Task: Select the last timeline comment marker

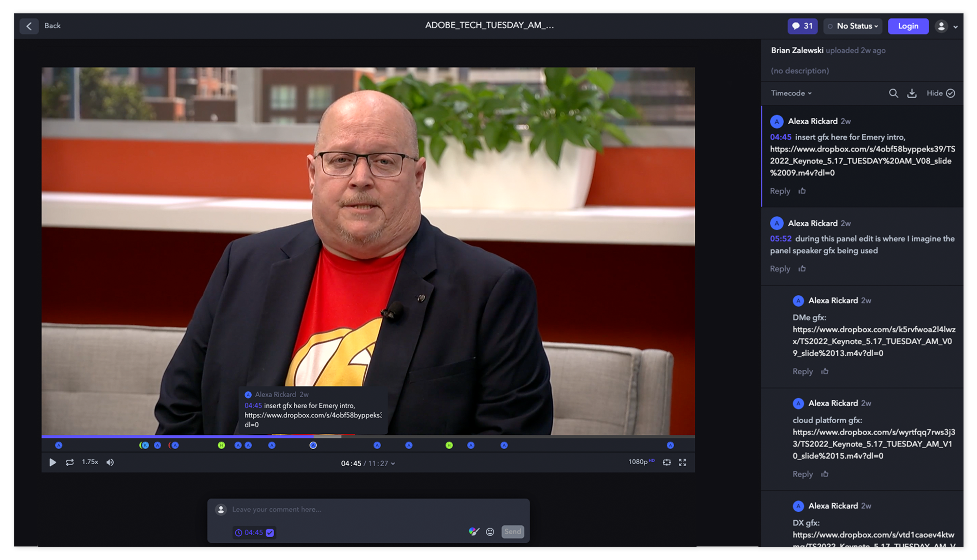Action: (x=670, y=446)
